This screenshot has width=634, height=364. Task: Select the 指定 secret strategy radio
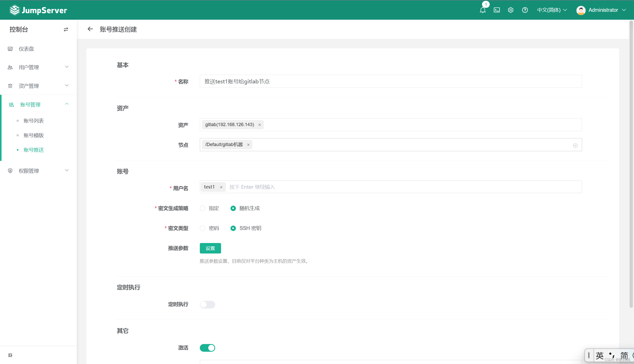(203, 208)
